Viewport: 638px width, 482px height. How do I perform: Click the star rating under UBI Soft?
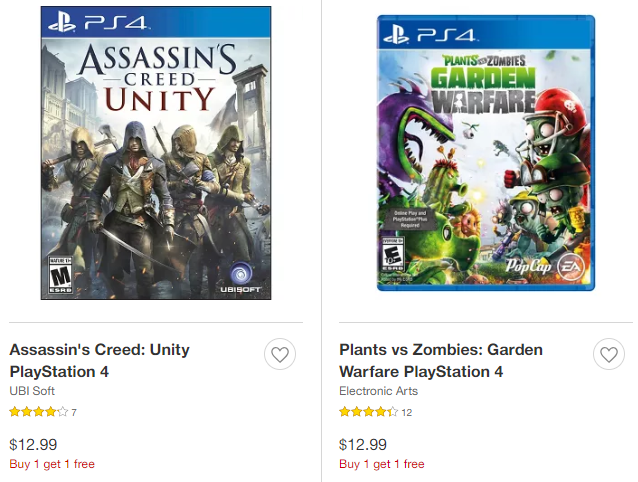pos(38,411)
